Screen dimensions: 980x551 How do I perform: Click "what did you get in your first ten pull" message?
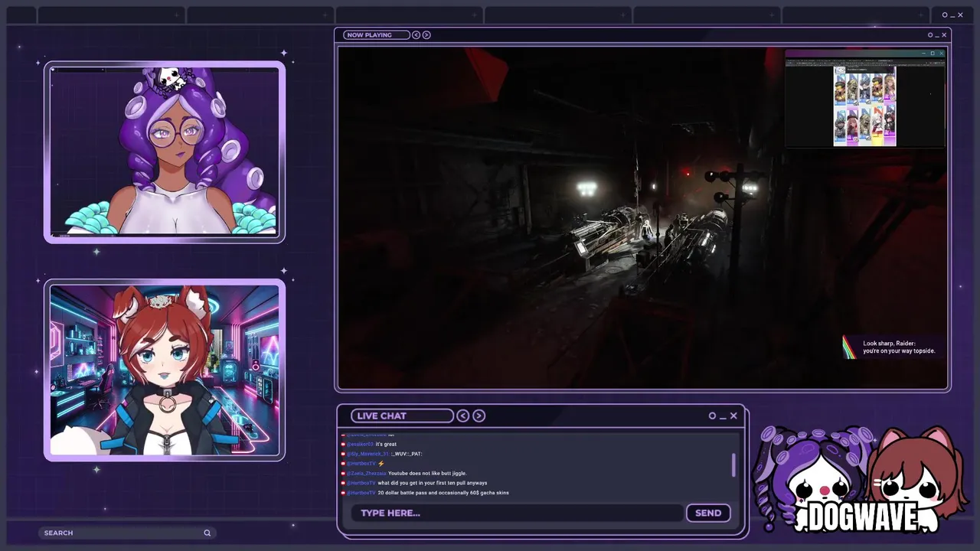tap(433, 483)
